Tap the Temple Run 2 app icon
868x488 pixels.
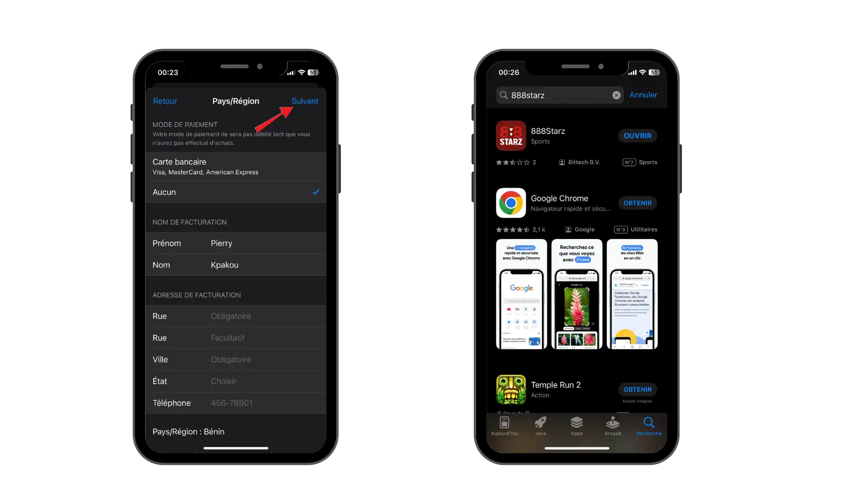pyautogui.click(x=511, y=389)
